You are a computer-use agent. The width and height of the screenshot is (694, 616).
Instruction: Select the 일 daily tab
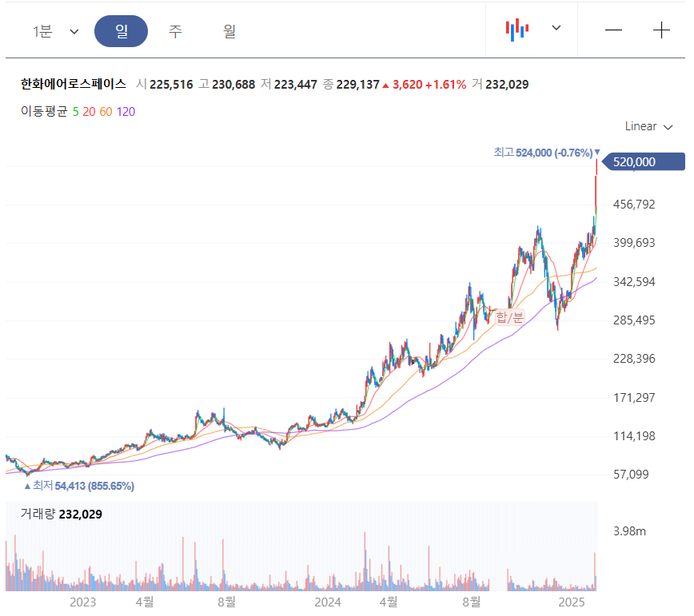pyautogui.click(x=122, y=31)
